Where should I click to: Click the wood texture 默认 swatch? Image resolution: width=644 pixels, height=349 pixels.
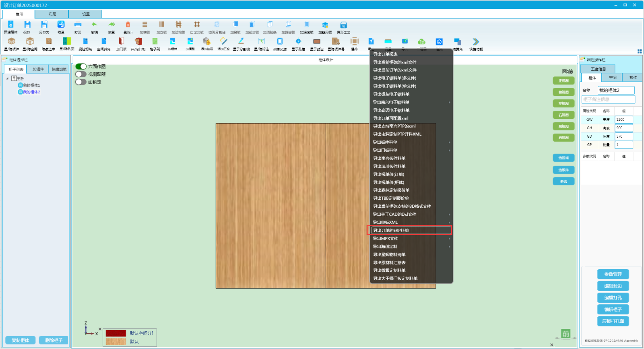pos(116,341)
